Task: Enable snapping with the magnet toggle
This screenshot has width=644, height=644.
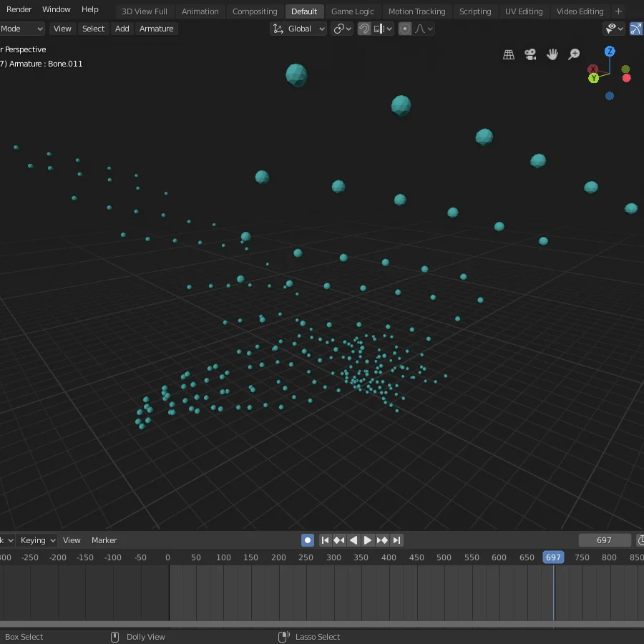Action: coord(364,29)
